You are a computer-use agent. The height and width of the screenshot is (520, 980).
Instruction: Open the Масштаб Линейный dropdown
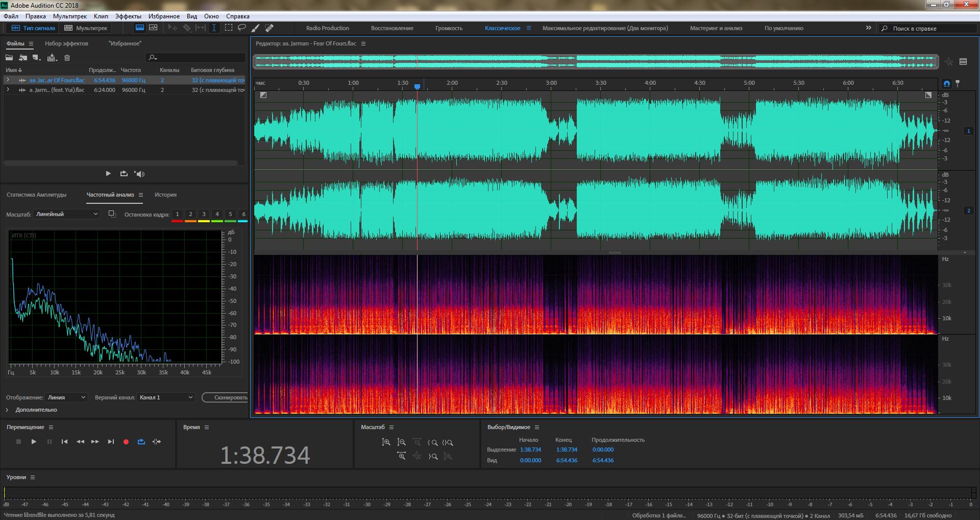(x=66, y=215)
